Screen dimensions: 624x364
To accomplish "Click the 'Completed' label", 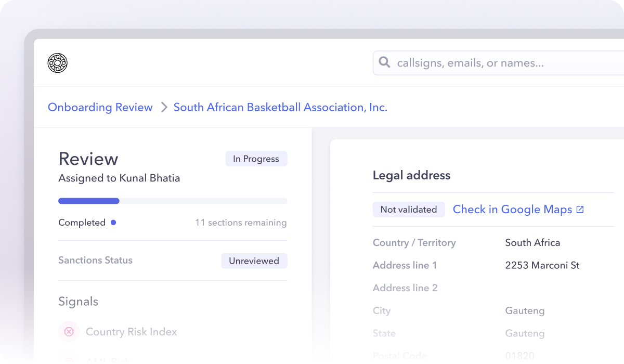I will [82, 223].
